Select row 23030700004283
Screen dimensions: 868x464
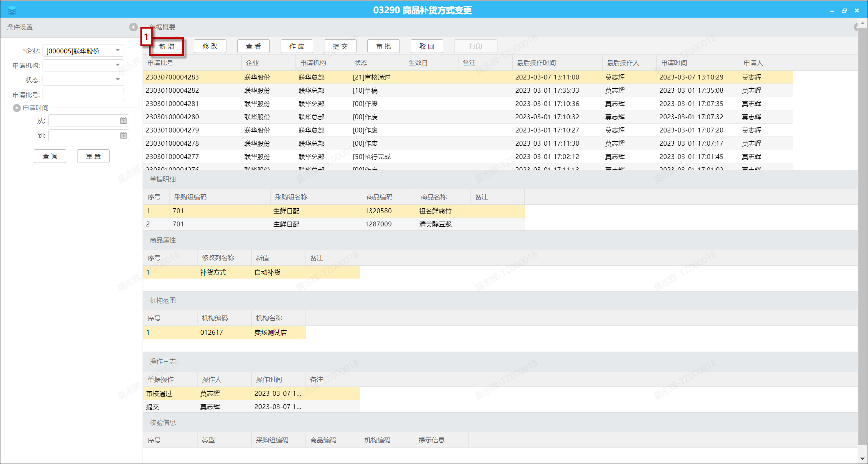468,77
